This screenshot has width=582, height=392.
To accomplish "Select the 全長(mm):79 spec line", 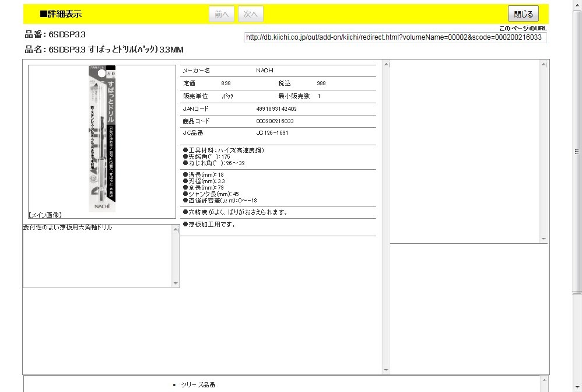I will [x=204, y=188].
